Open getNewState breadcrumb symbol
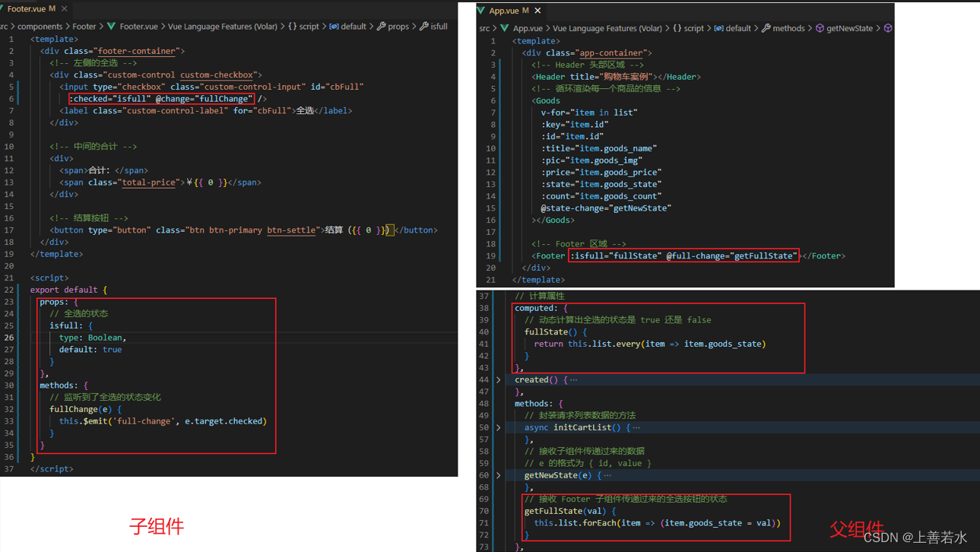The height and width of the screenshot is (552, 980). 850,28
